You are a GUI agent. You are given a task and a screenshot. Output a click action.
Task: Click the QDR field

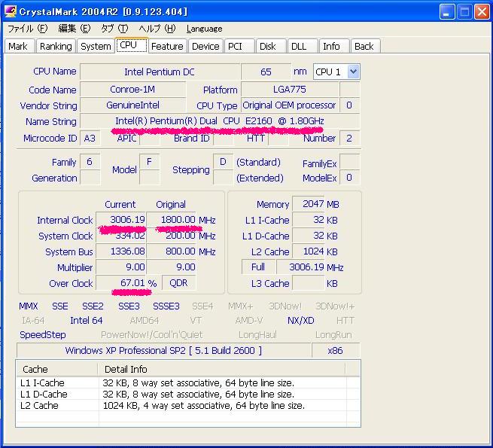178,283
